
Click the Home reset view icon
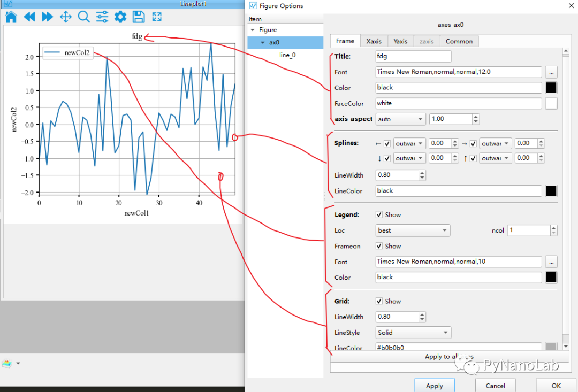pyautogui.click(x=11, y=17)
